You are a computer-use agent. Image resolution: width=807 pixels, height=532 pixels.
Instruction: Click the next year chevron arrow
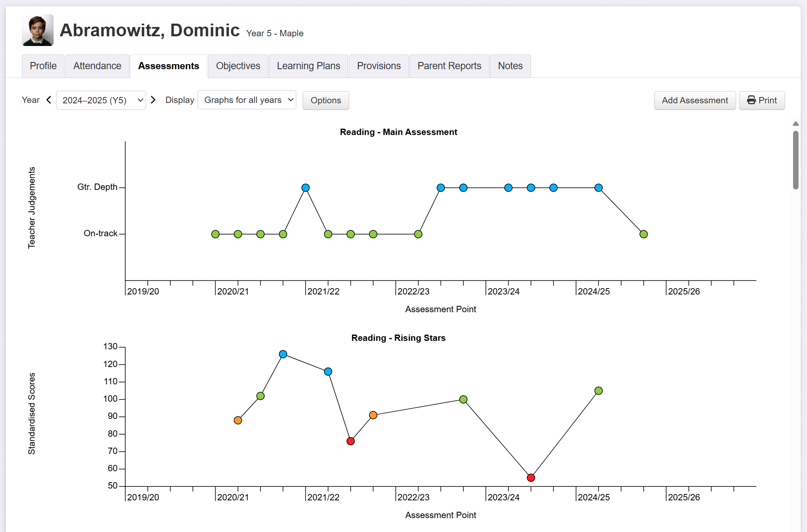(153, 100)
